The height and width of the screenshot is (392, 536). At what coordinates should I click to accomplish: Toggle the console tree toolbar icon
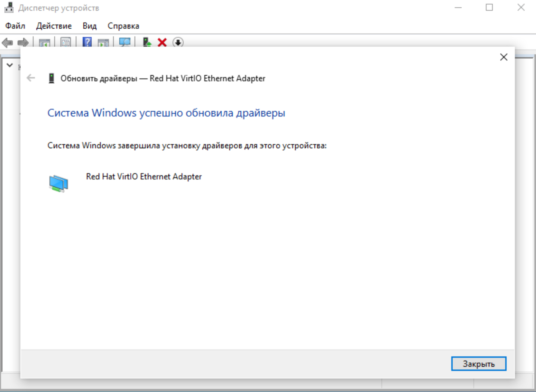tap(45, 43)
